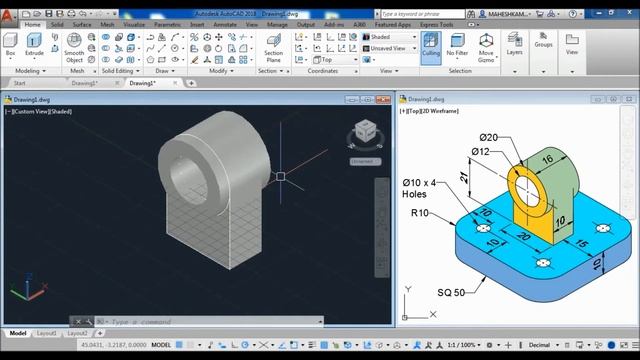Screen dimensions: 640x360
Task: Click the Array tool in Modify panel
Action: click(243, 60)
